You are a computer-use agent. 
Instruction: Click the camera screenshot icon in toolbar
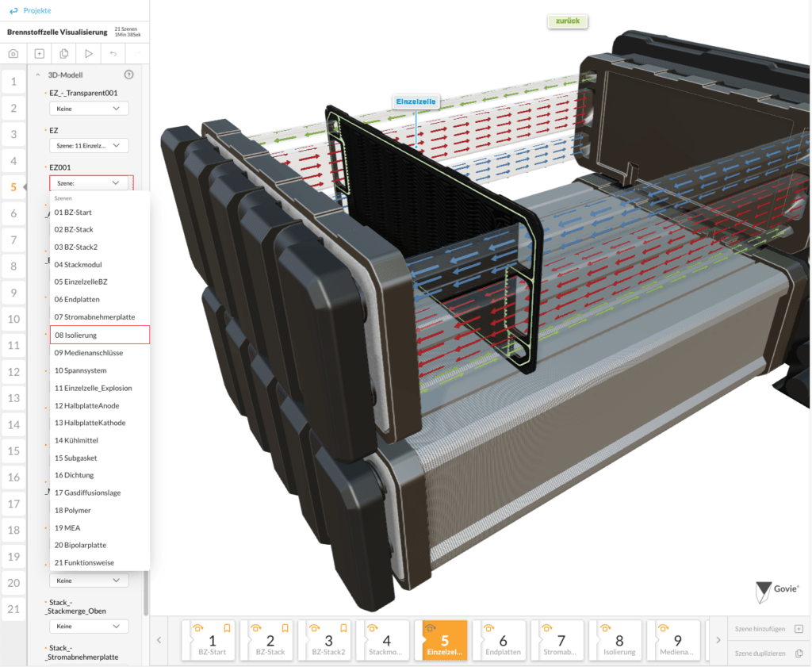13,53
